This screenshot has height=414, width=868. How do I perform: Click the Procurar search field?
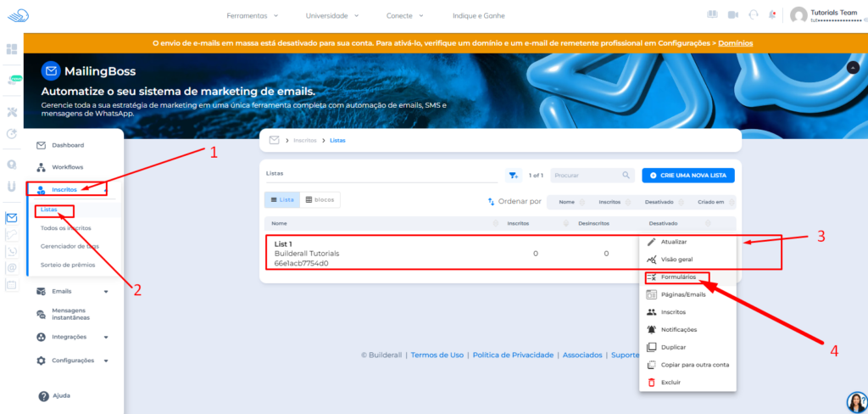coord(585,176)
